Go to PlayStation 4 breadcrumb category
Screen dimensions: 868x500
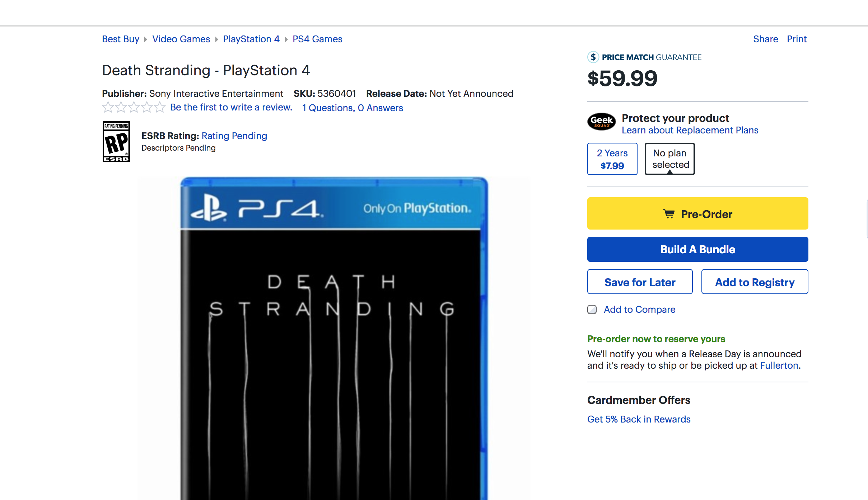coord(251,39)
